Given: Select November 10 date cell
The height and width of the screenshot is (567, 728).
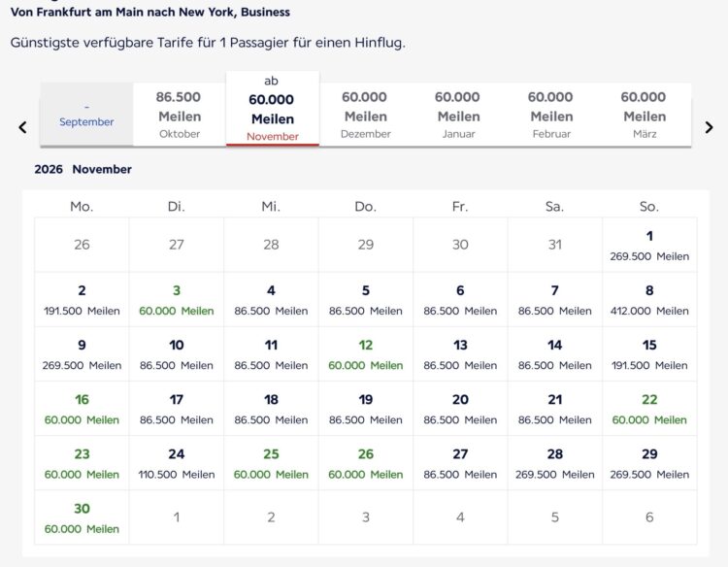Looking at the screenshot, I should tap(177, 353).
